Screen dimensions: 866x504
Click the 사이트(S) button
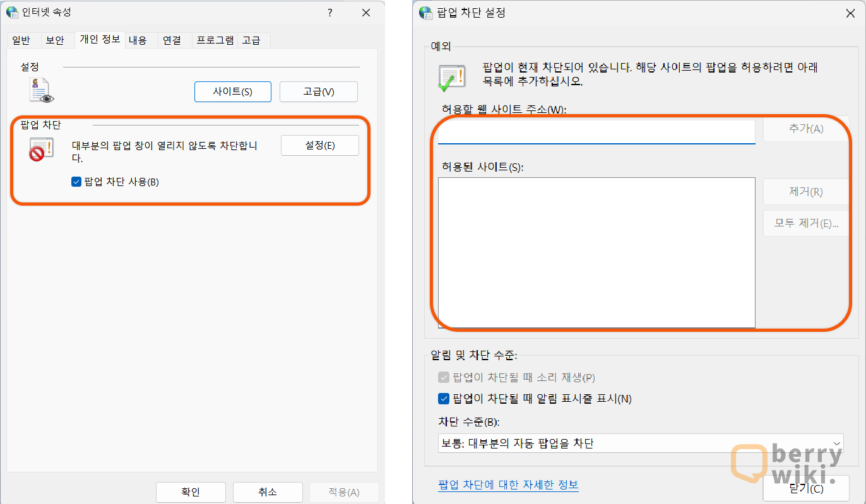[x=233, y=91]
